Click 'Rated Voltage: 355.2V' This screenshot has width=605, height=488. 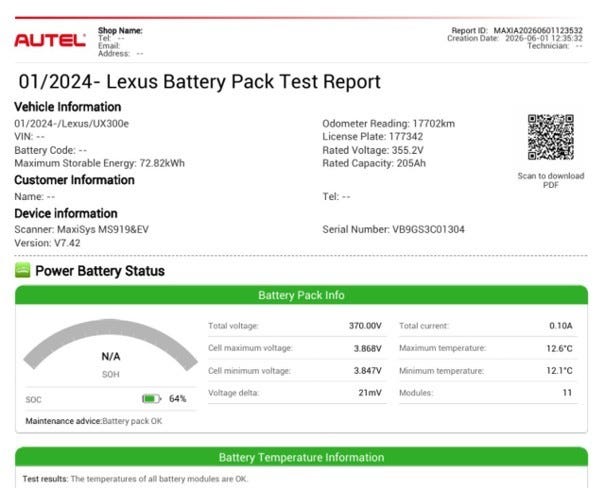click(373, 150)
